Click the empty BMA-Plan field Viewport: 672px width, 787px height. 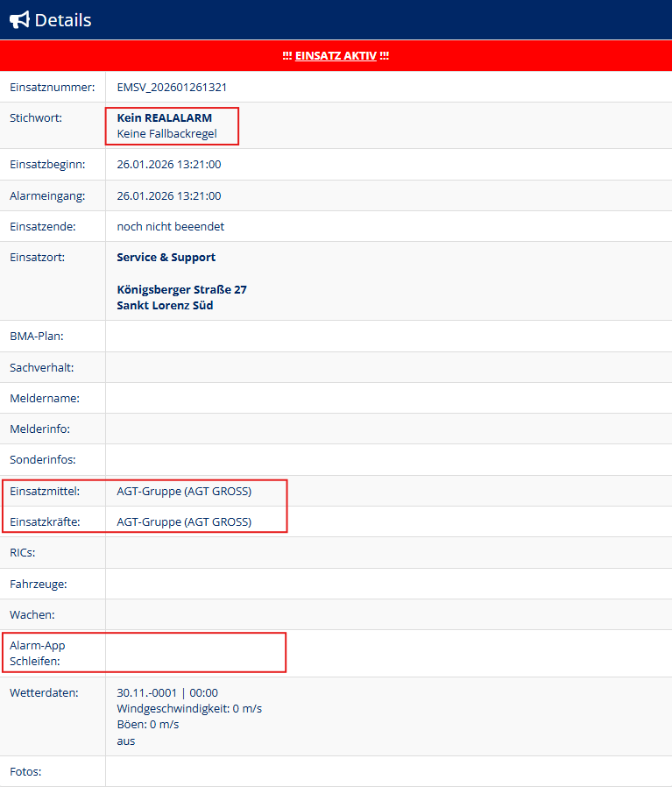tap(386, 336)
